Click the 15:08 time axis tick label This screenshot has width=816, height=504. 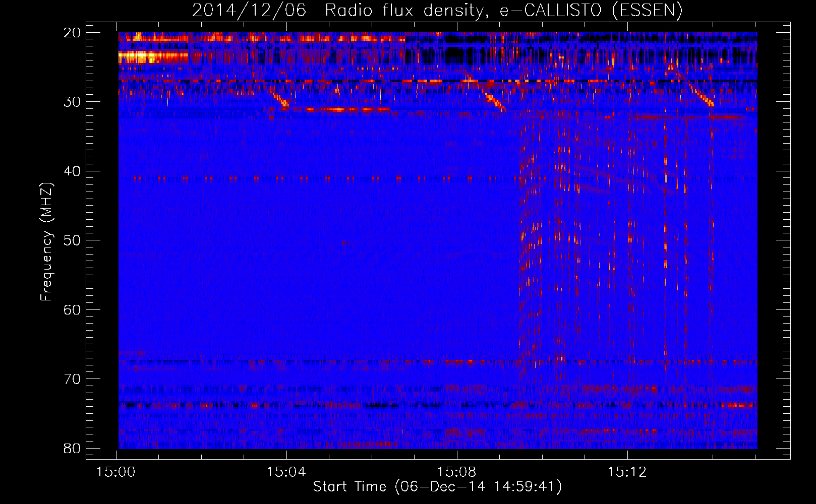tap(457, 472)
